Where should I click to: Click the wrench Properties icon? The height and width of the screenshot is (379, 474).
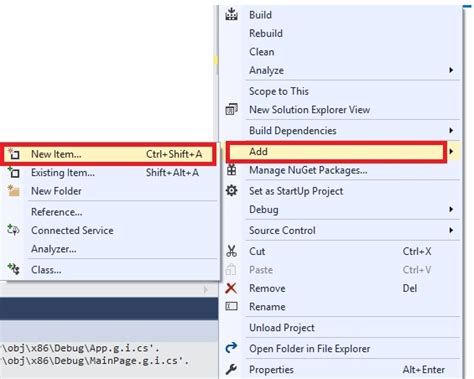231,369
